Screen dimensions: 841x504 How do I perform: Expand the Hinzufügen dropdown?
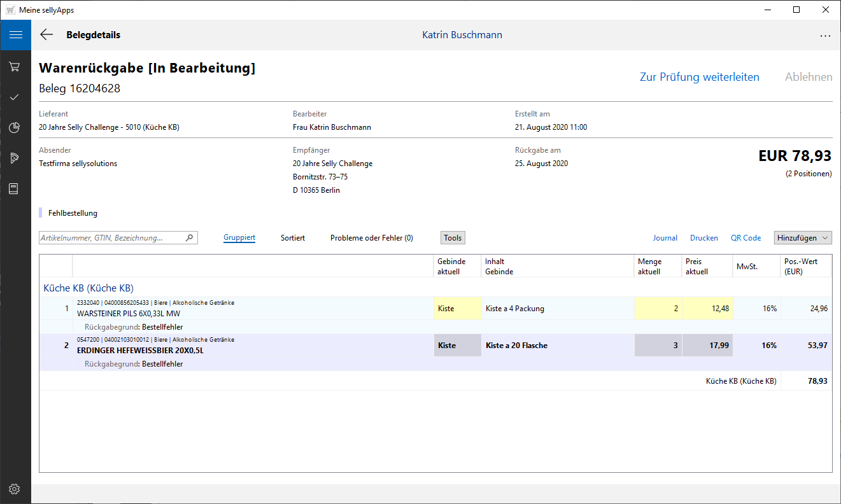[803, 238]
